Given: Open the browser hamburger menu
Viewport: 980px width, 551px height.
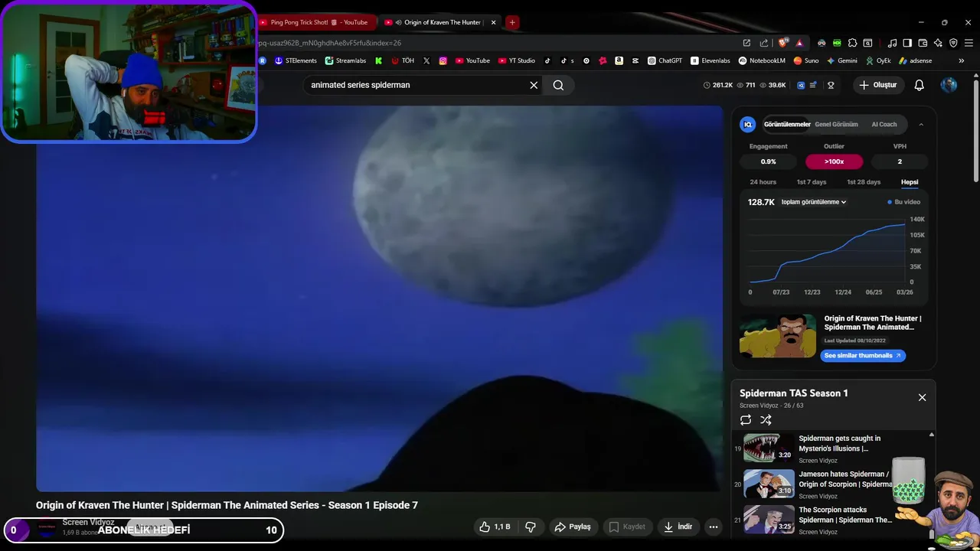Looking at the screenshot, I should tap(969, 43).
